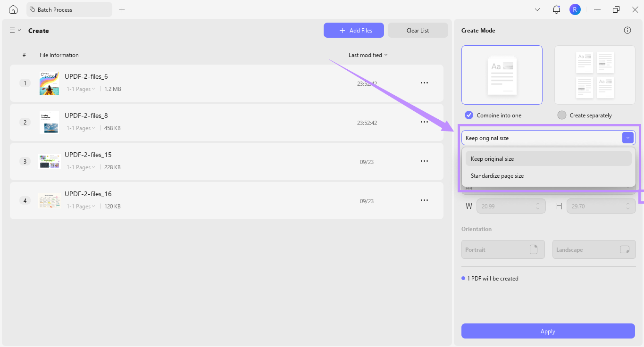Click the three-dot menu for UPDF-2-files_15
Screen dimensions: 644x347
coord(424,161)
